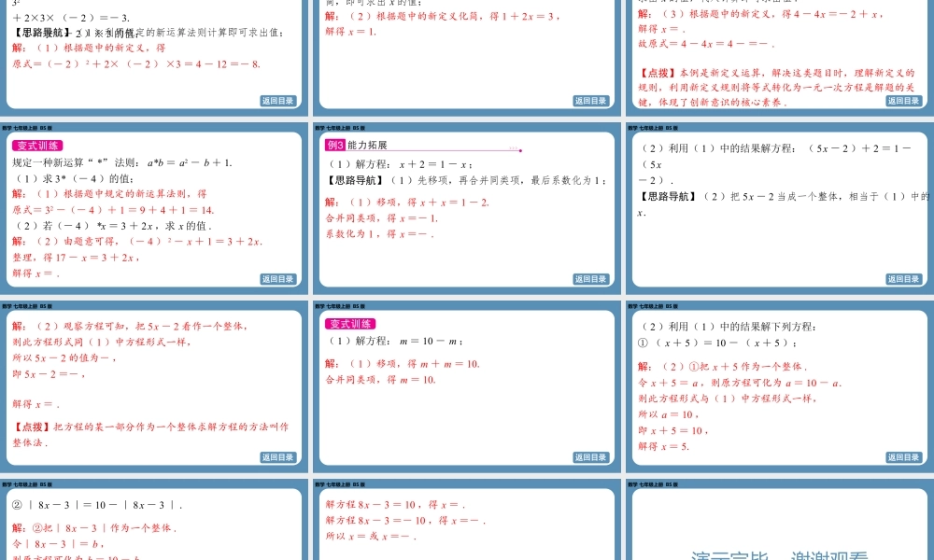The image size is (934, 560).
Task: Open the |8x−3| equation slide
Action: pos(155,527)
